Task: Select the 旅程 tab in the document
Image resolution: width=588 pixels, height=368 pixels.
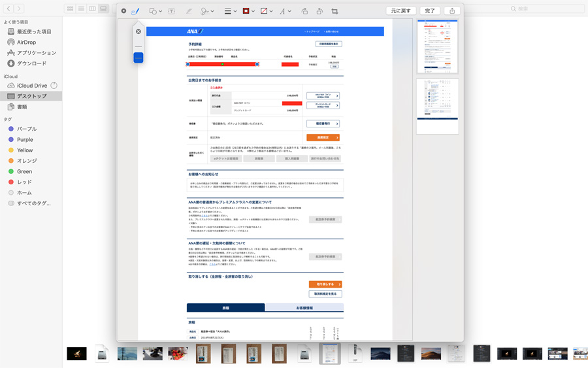Action: pyautogui.click(x=226, y=308)
